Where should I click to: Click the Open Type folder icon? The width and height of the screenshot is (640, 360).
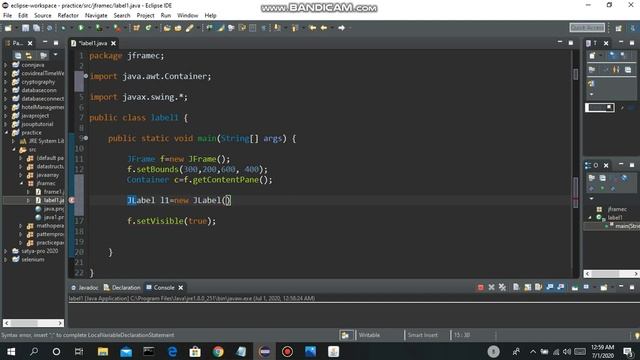click(x=167, y=28)
